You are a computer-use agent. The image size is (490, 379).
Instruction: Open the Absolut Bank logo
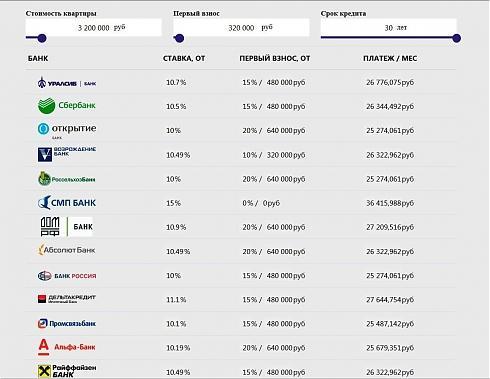coord(67,250)
